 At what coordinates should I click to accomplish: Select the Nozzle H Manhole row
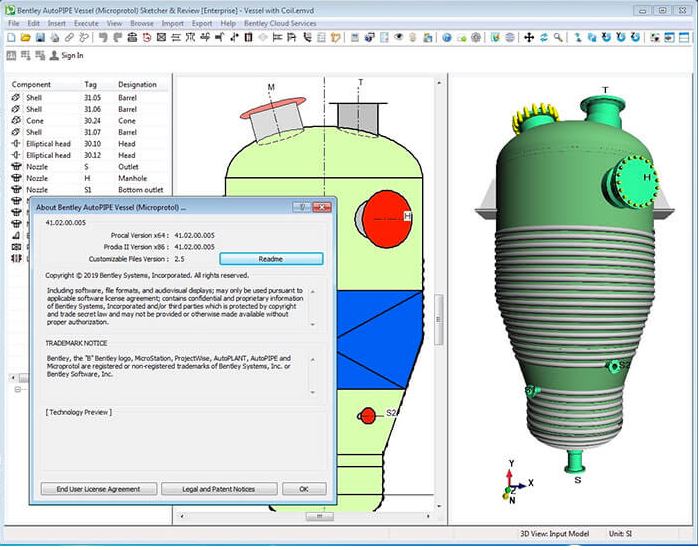click(88, 178)
